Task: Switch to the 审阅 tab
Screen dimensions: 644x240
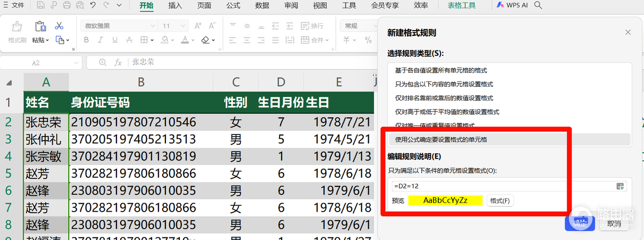Action: click(x=291, y=6)
